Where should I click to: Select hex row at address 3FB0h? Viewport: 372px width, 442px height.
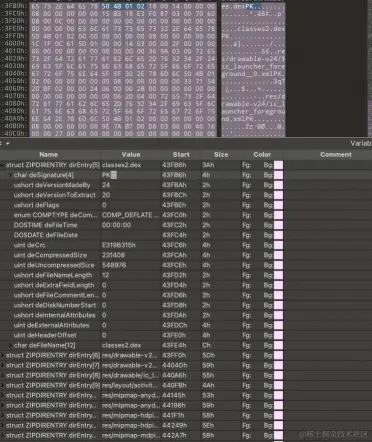[x=143, y=6]
